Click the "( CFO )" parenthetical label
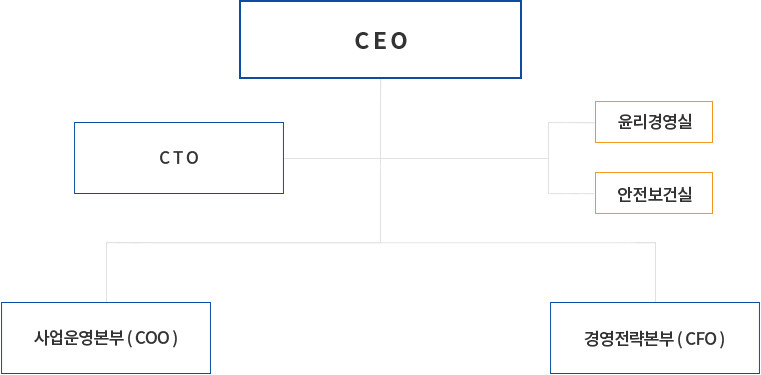 tap(701, 339)
